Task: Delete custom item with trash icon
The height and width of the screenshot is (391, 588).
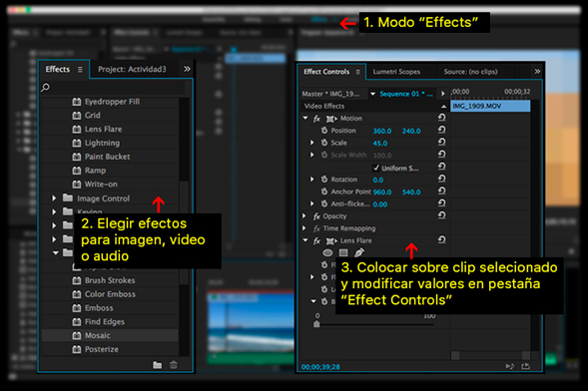Action: [x=174, y=365]
